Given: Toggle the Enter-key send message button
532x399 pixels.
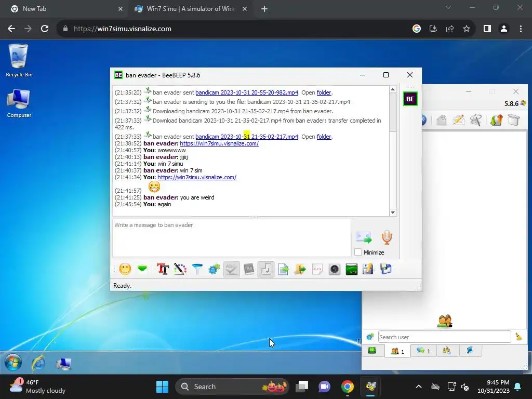Looking at the screenshot, I should [266, 270].
